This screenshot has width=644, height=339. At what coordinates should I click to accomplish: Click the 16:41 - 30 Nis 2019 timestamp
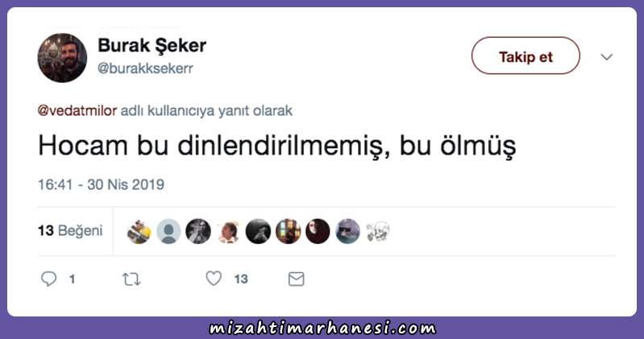click(x=101, y=184)
